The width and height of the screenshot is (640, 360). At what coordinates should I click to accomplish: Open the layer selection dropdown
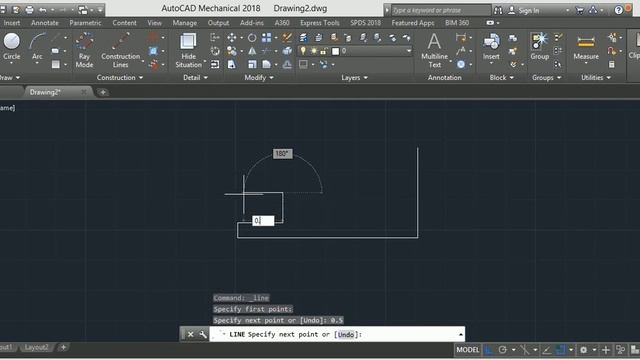(x=409, y=51)
